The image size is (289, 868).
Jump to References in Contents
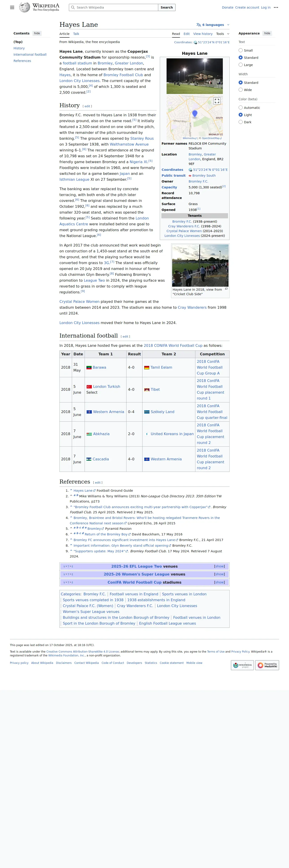point(22,61)
